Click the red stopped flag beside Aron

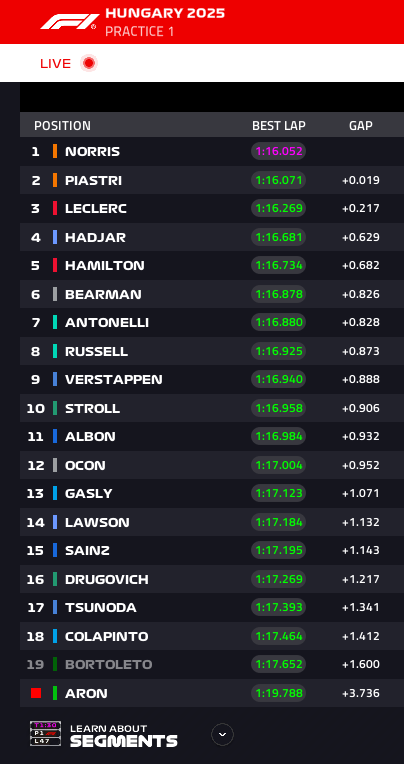coord(36,693)
